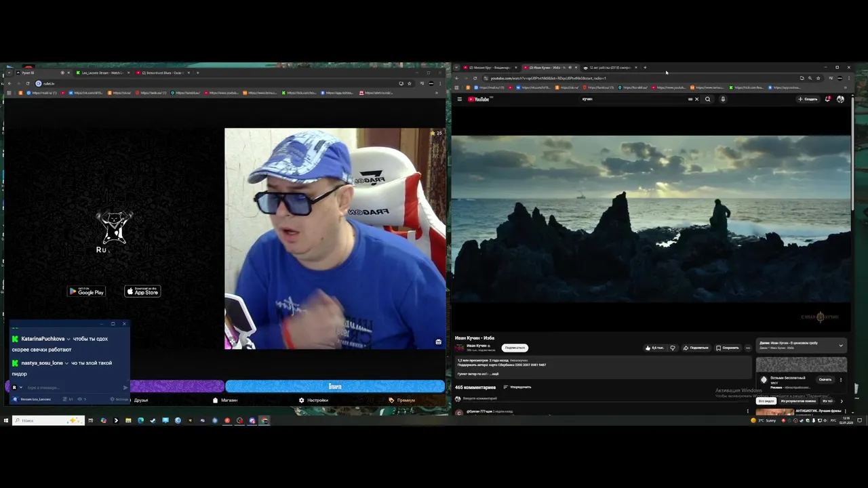Like the Иван Кучин - Изба video
The width and height of the screenshot is (868, 488).
click(x=655, y=348)
